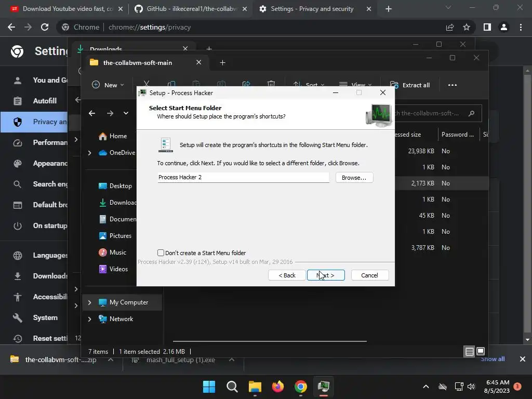The width and height of the screenshot is (532, 399).
Task: Click Show all downloads link
Action: tap(493, 359)
